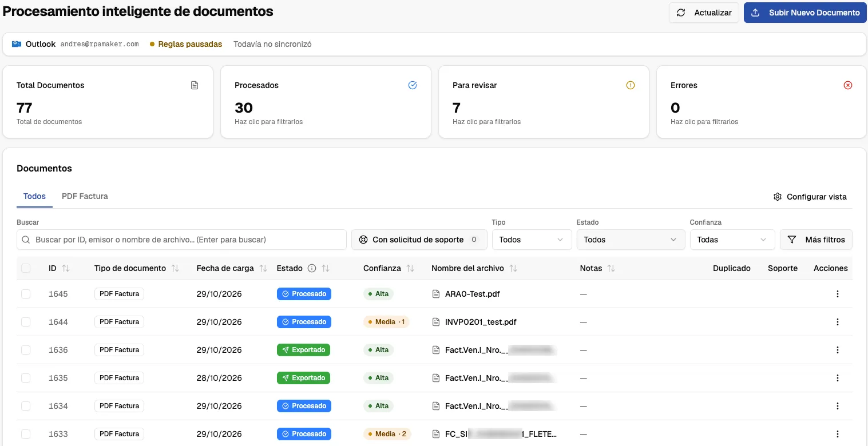Focus the document search field
This screenshot has height=446, width=868.
coord(181,240)
